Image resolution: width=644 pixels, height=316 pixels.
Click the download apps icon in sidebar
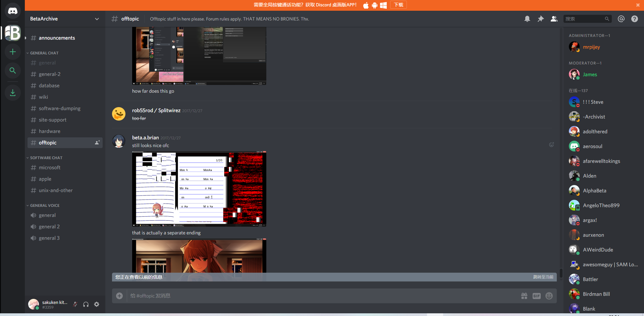click(x=13, y=93)
